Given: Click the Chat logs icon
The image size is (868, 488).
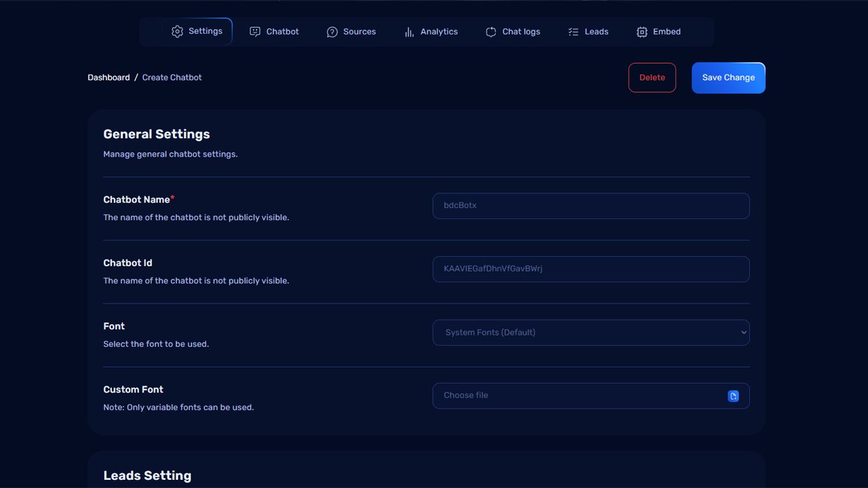Looking at the screenshot, I should (491, 32).
